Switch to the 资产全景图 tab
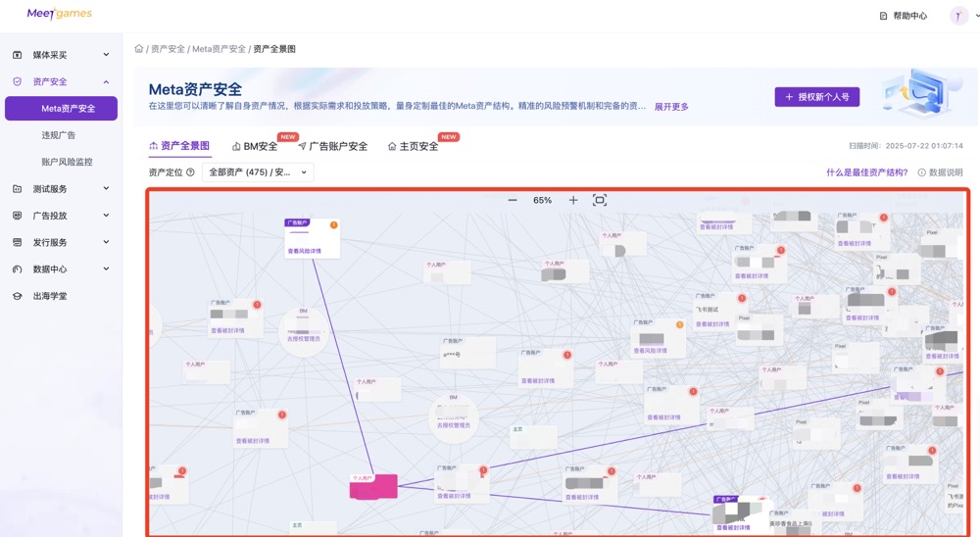980x537 pixels. pos(179,146)
